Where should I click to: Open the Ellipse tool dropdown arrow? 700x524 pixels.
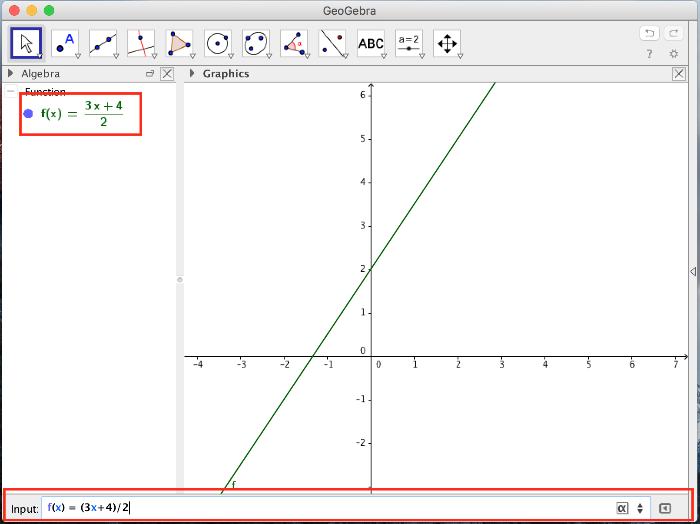[269, 56]
